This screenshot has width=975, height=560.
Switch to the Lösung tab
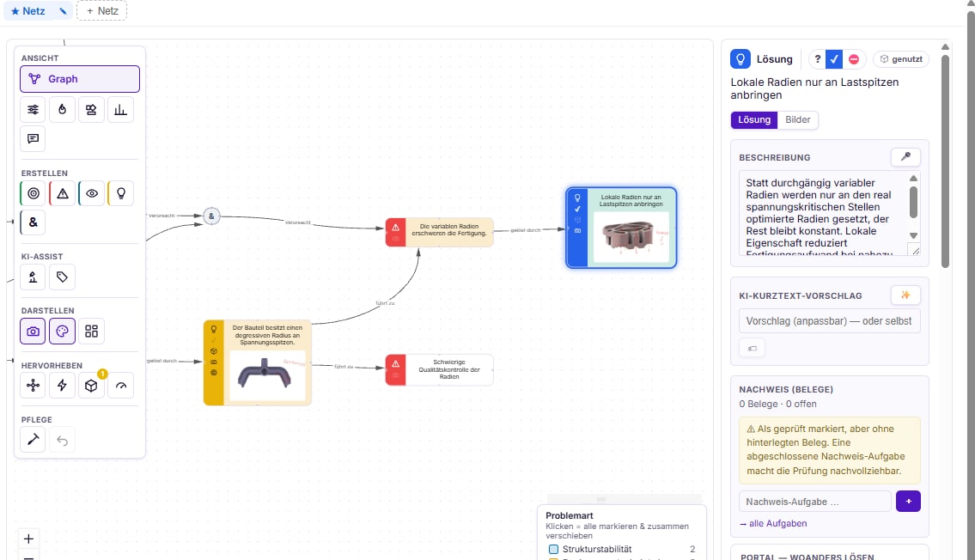pos(754,120)
